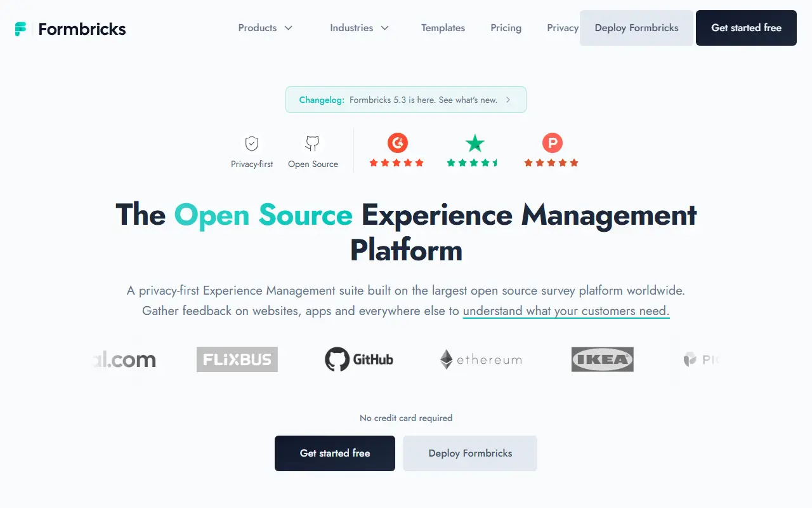Click the GitHub customer logo
The height and width of the screenshot is (508, 812).
pyautogui.click(x=359, y=359)
